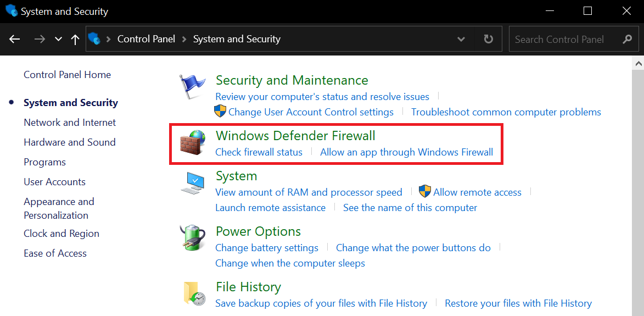Image resolution: width=644 pixels, height=316 pixels.
Task: Expand the address bar history dropdown
Action: [462, 39]
